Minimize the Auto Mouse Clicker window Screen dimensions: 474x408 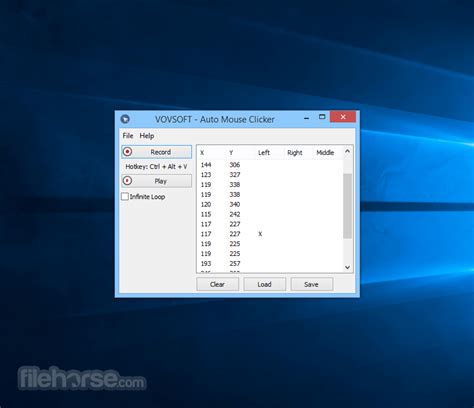307,118
